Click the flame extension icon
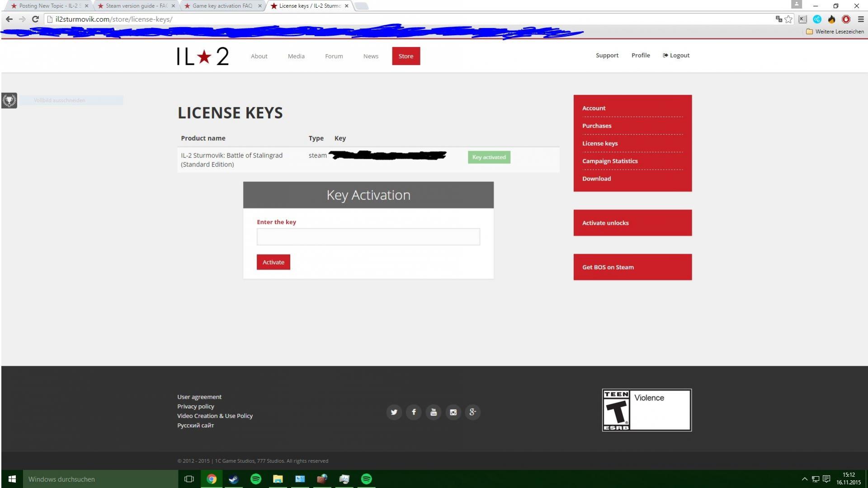868x488 pixels. [x=831, y=19]
